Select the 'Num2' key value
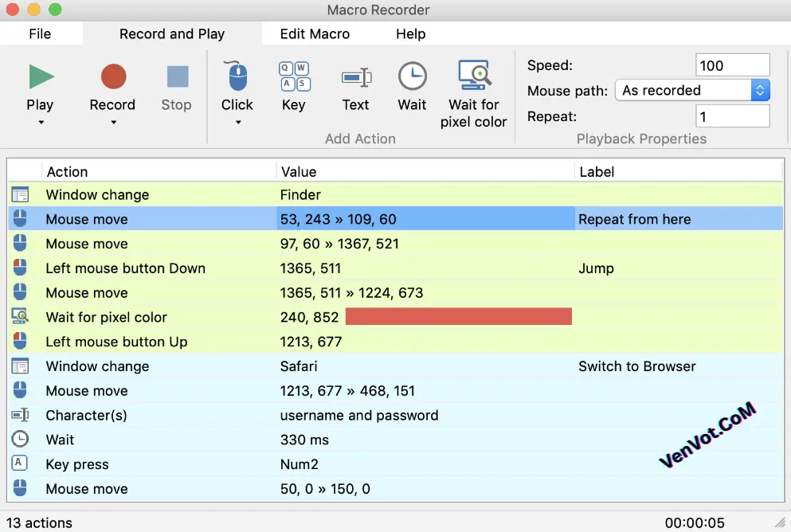The height and width of the screenshot is (532, 791). coord(300,464)
